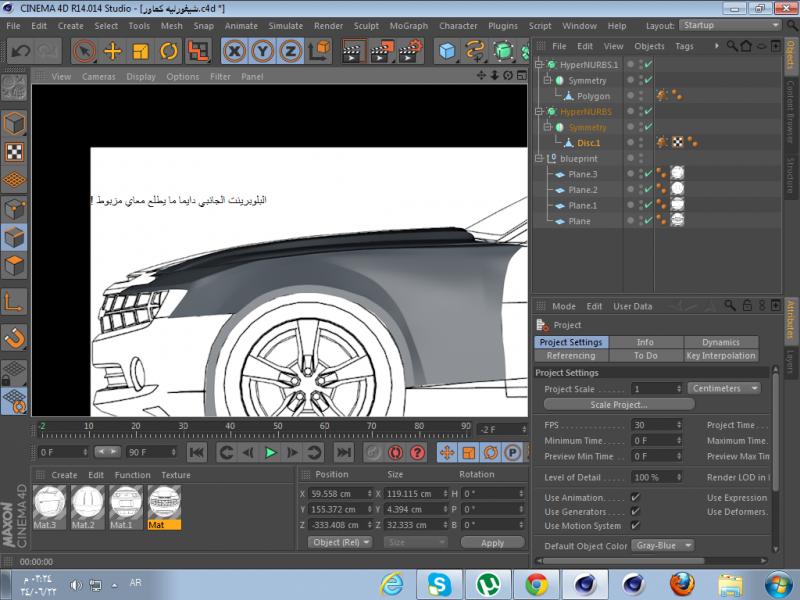This screenshot has width=800, height=600.
Task: Open the Centimeters unit dropdown
Action: click(x=724, y=388)
